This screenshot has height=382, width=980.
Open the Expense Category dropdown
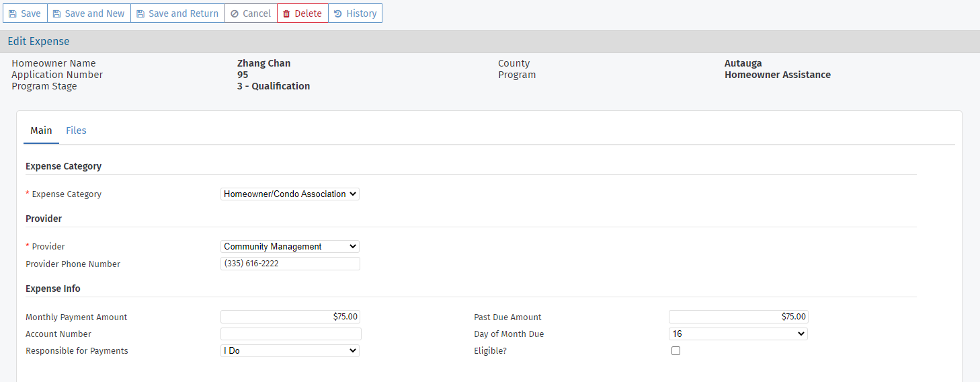point(290,194)
